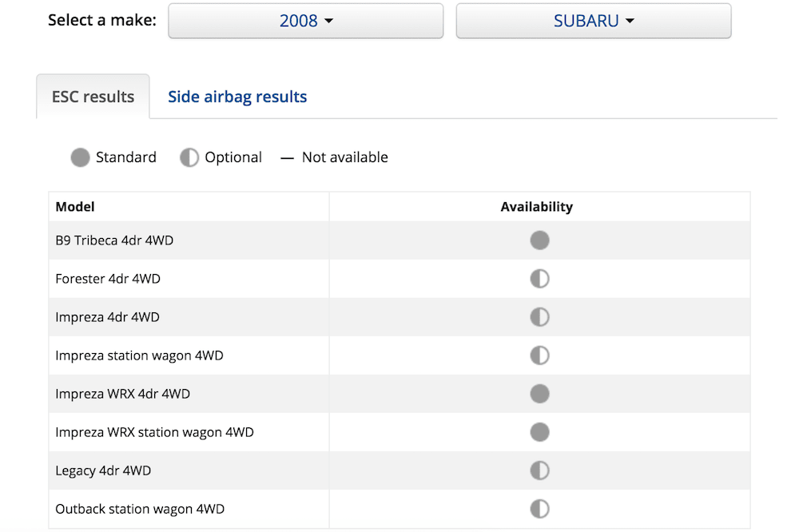This screenshot has height=532, width=799.
Task: Click the 'Select a make:' label
Action: click(102, 20)
